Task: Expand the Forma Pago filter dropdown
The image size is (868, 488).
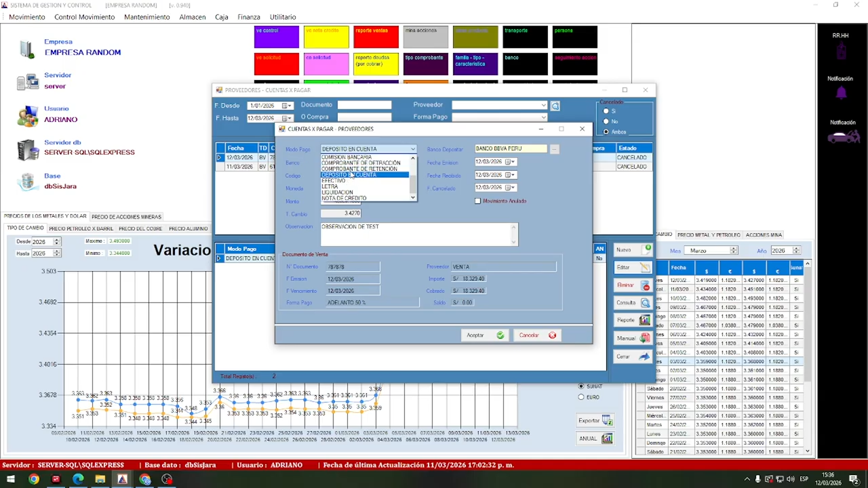Action: tap(543, 117)
